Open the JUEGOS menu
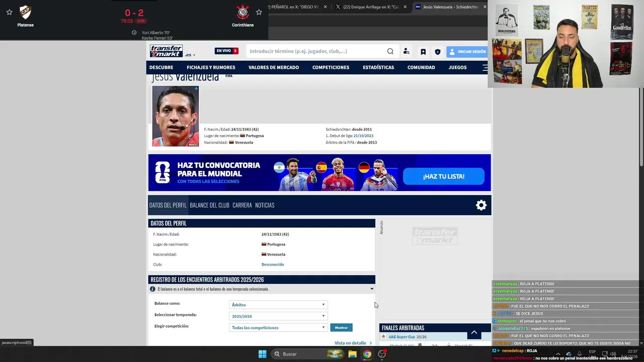The width and height of the screenshot is (644, 362). [x=458, y=67]
